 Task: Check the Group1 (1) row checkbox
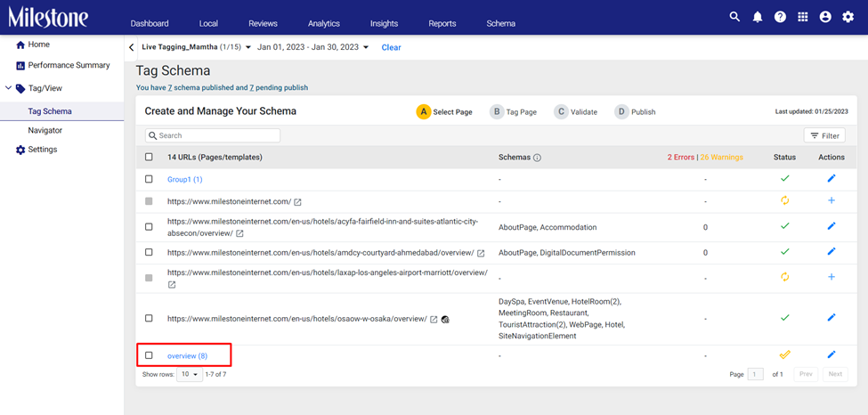(x=149, y=179)
